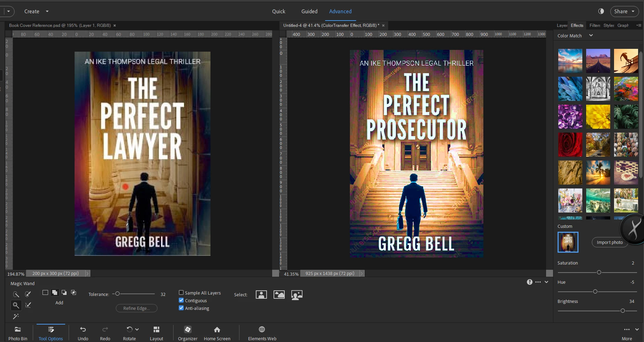Click the Saturation slider handle

599,272
